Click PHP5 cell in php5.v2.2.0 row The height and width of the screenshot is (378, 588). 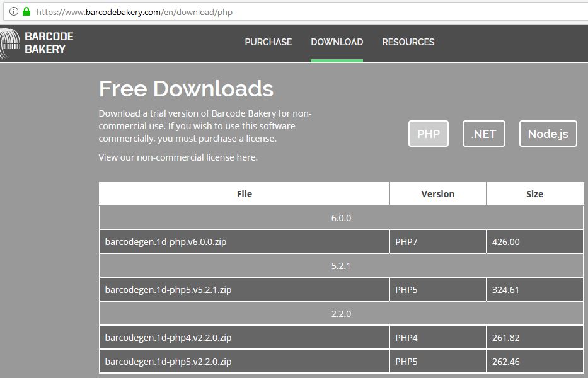tap(437, 362)
